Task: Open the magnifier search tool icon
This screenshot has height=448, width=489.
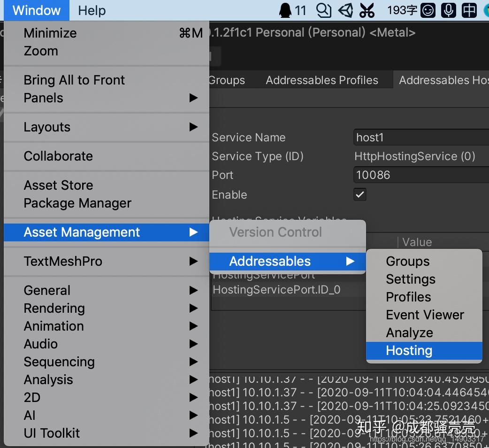Action: point(324,10)
